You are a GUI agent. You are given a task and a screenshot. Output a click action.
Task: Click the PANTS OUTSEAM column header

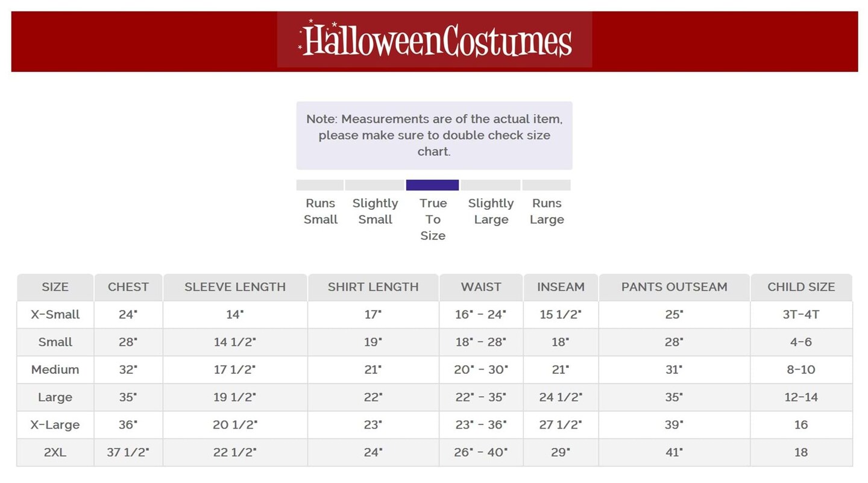(x=674, y=287)
